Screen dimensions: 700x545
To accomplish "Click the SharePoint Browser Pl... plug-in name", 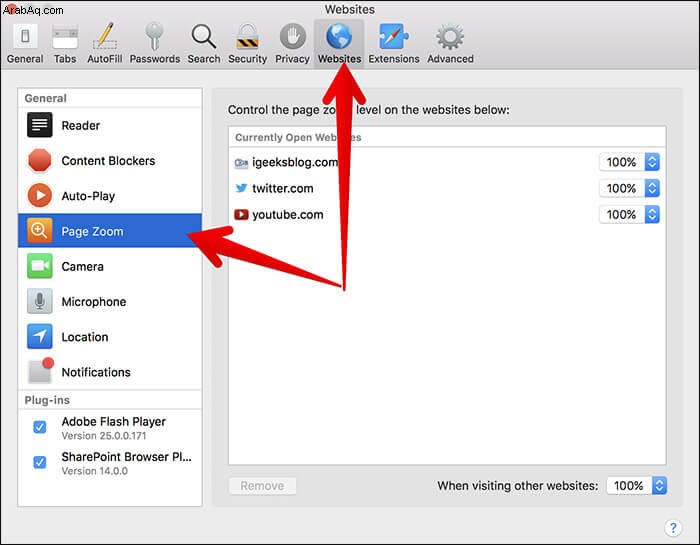I will 127,457.
